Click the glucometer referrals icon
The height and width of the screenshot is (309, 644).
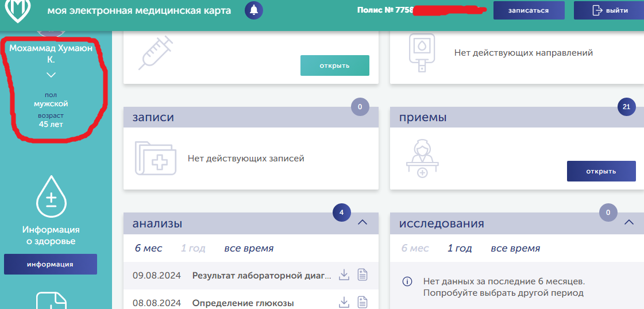click(422, 53)
